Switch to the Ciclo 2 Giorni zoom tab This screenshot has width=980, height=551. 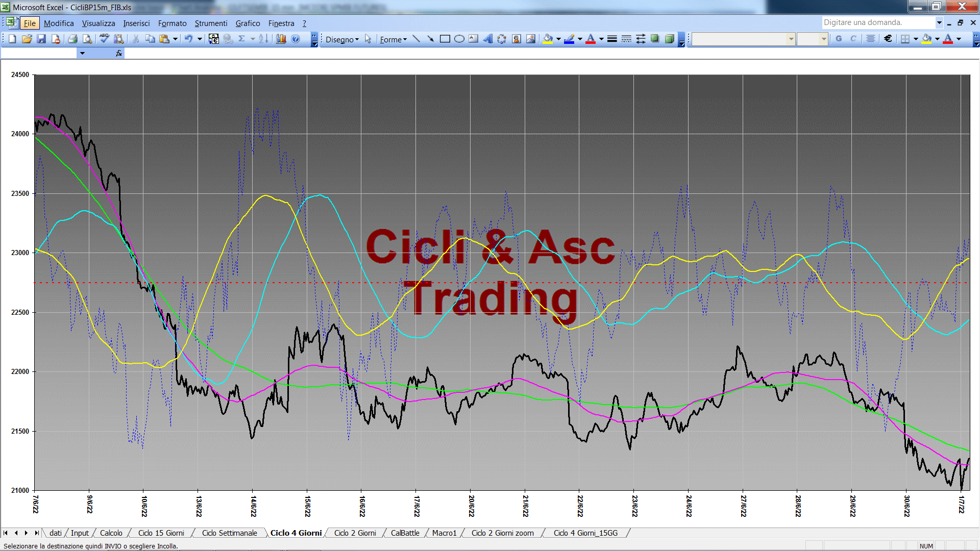502,533
